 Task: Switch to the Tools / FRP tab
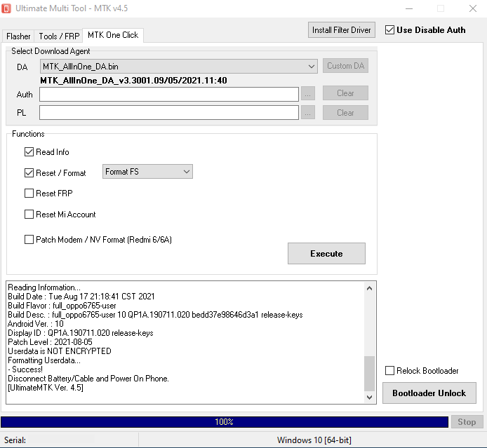pyautogui.click(x=59, y=36)
